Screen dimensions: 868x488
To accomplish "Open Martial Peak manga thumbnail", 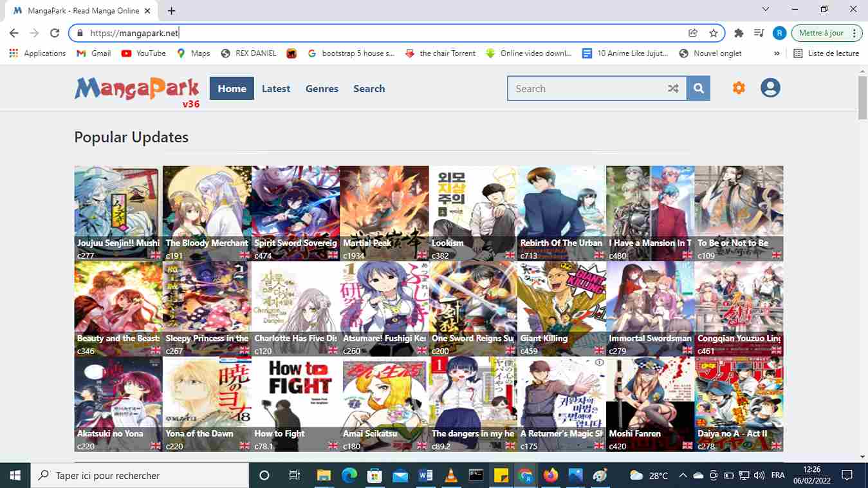I will coord(384,213).
